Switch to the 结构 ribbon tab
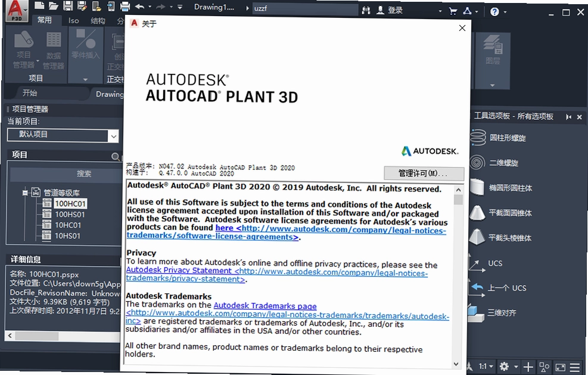 (x=98, y=21)
